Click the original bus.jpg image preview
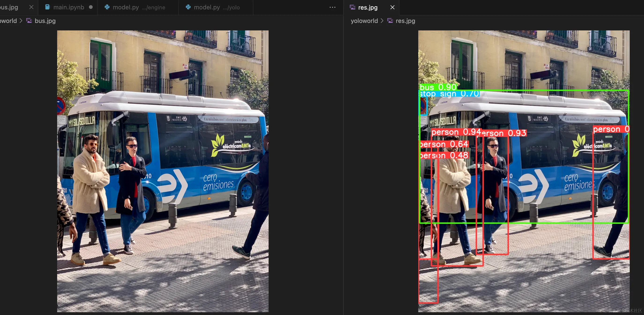 click(x=163, y=171)
